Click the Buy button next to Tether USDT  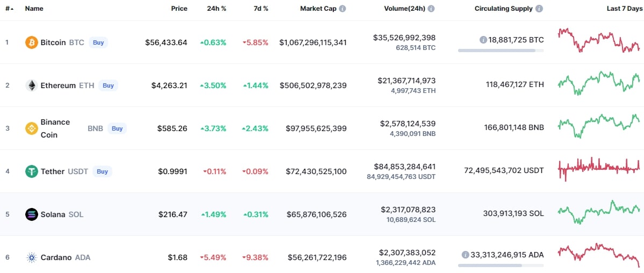[102, 171]
